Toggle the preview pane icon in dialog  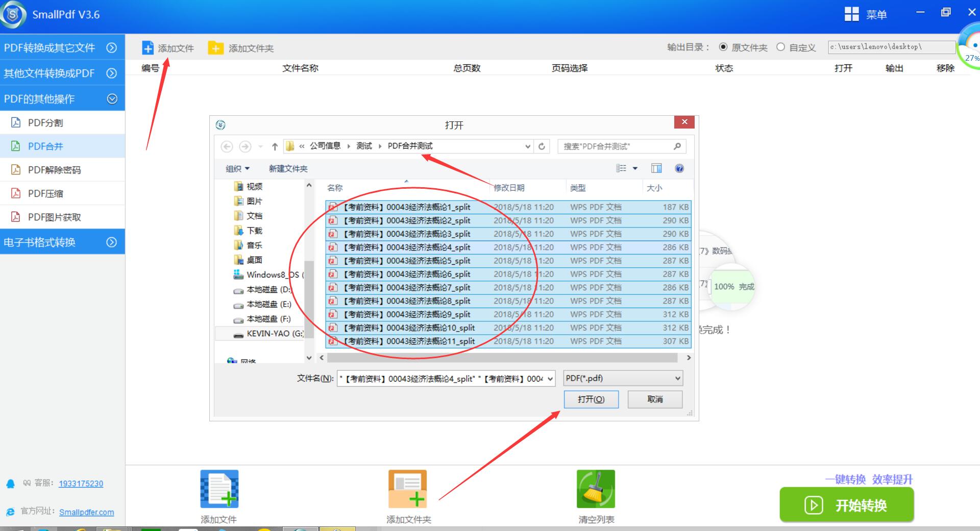tap(656, 168)
